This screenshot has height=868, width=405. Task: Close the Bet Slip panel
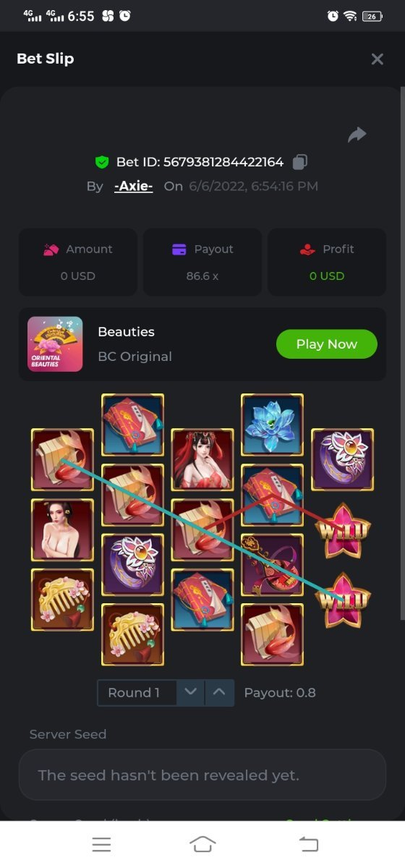[x=377, y=59]
